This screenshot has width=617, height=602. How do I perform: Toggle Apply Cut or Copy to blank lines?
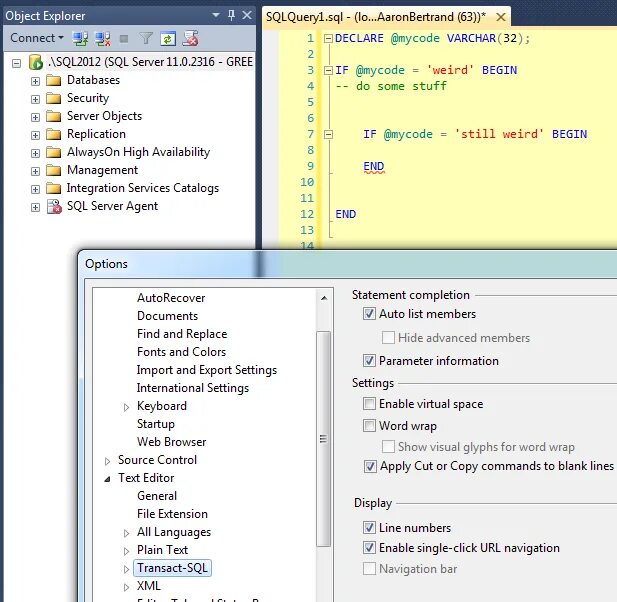tap(369, 467)
